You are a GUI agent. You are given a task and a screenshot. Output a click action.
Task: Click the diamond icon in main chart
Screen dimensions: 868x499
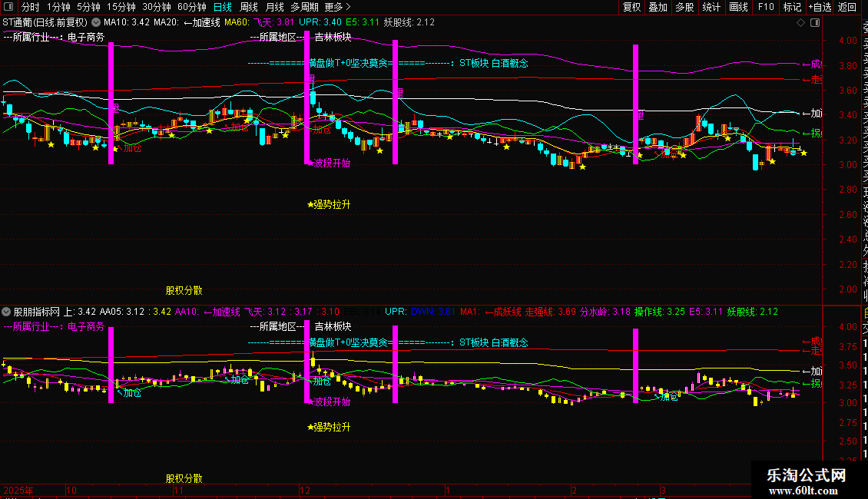point(800,22)
